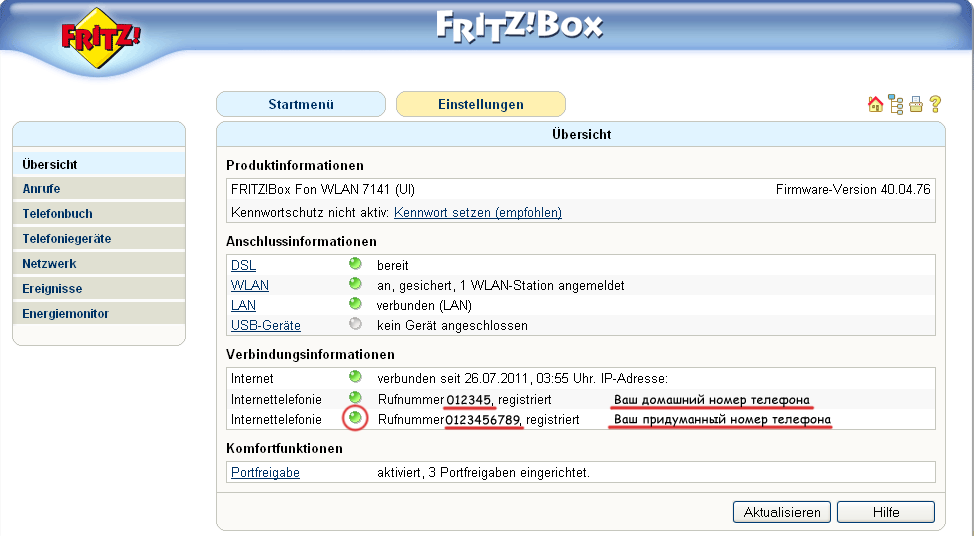Screen dimensions: 974x536
Task: Click the DSL 'bereit' status text
Action: click(393, 266)
